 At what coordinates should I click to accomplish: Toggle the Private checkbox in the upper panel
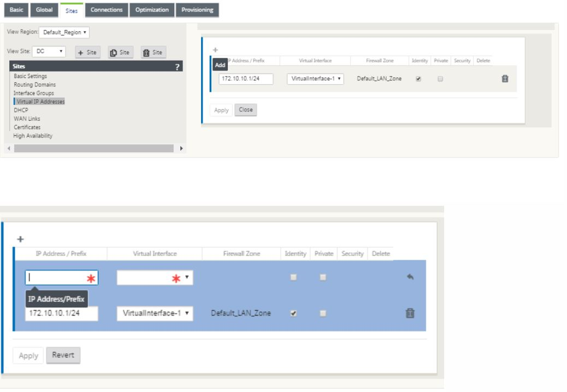(440, 79)
